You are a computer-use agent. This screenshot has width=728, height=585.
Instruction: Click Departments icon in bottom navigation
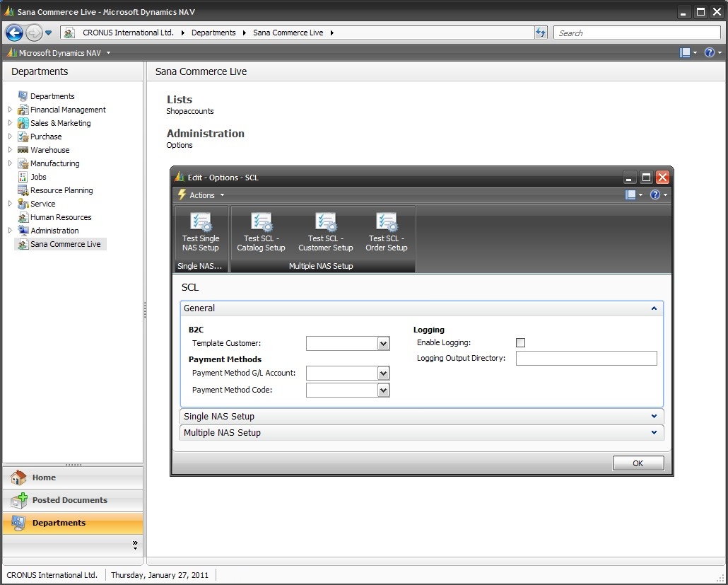(18, 523)
